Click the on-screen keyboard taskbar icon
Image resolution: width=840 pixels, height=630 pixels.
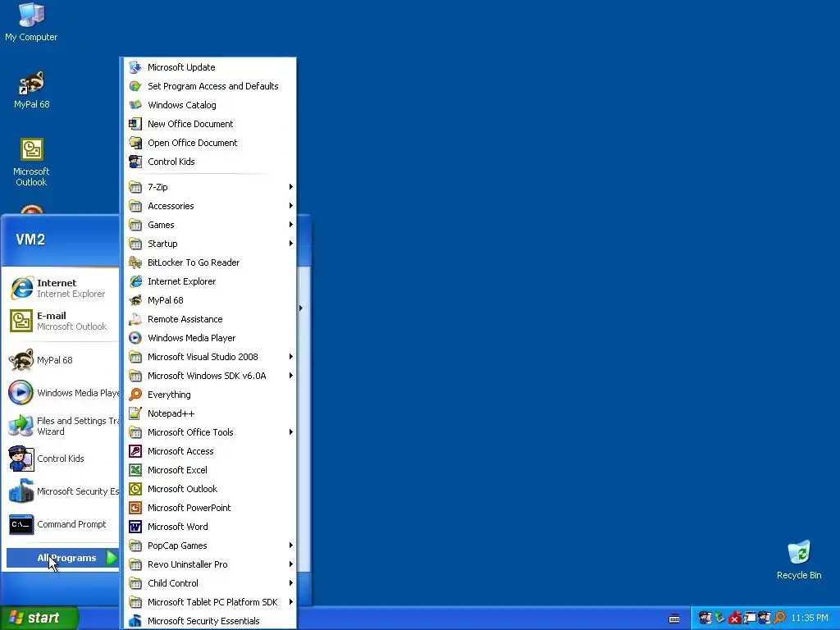674,619
